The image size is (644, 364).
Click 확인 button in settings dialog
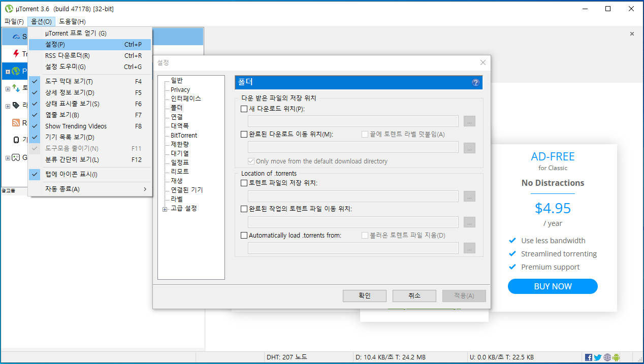[364, 295]
